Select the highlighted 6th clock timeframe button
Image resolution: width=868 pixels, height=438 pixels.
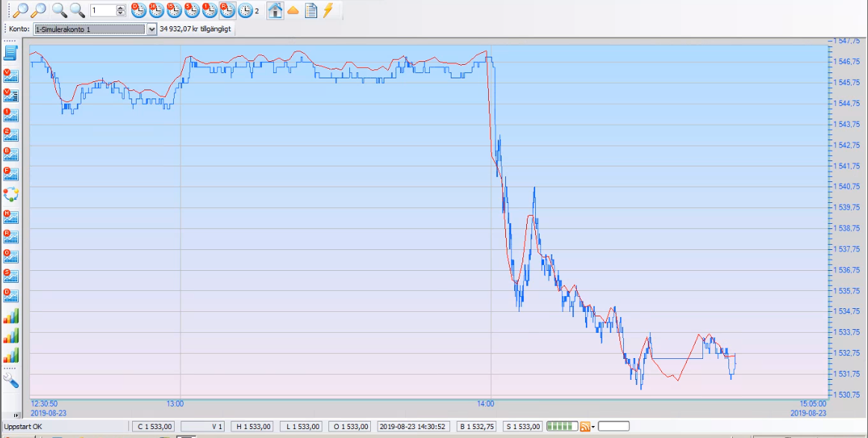228,10
